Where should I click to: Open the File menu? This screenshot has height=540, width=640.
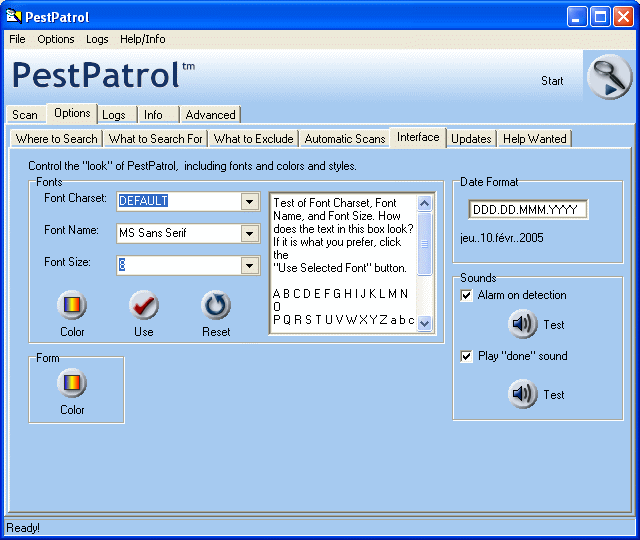(17, 39)
